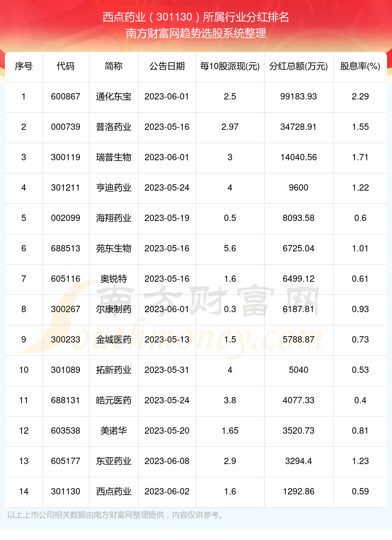Click the 苑东生物 stock name
This screenshot has width=392, height=540.
tap(114, 248)
